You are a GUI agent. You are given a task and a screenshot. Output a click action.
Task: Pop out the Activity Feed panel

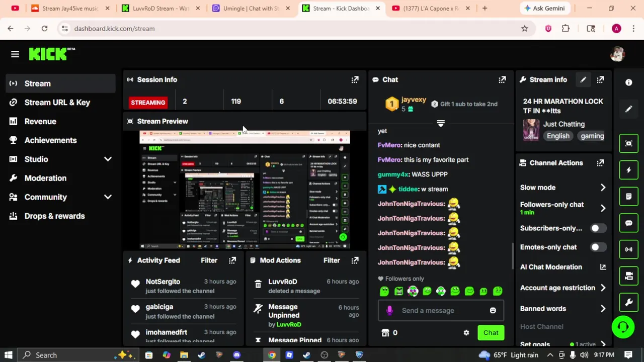(x=232, y=260)
